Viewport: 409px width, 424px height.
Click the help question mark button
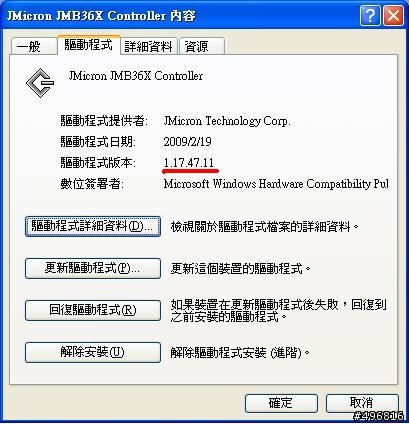(x=370, y=15)
